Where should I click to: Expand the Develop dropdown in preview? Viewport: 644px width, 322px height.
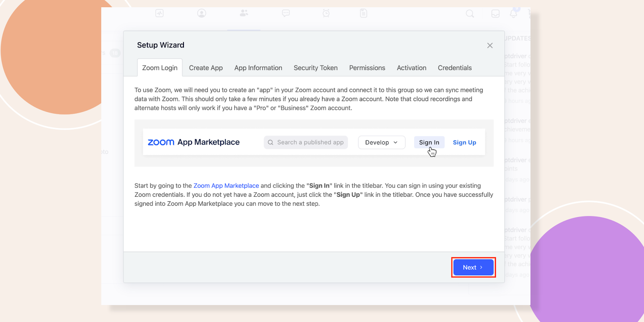click(x=382, y=142)
